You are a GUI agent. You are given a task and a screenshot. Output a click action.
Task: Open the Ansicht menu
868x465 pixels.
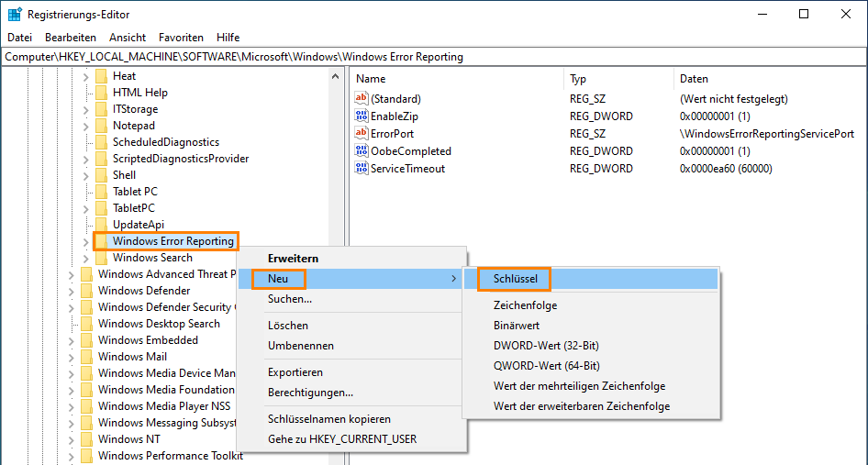point(128,38)
